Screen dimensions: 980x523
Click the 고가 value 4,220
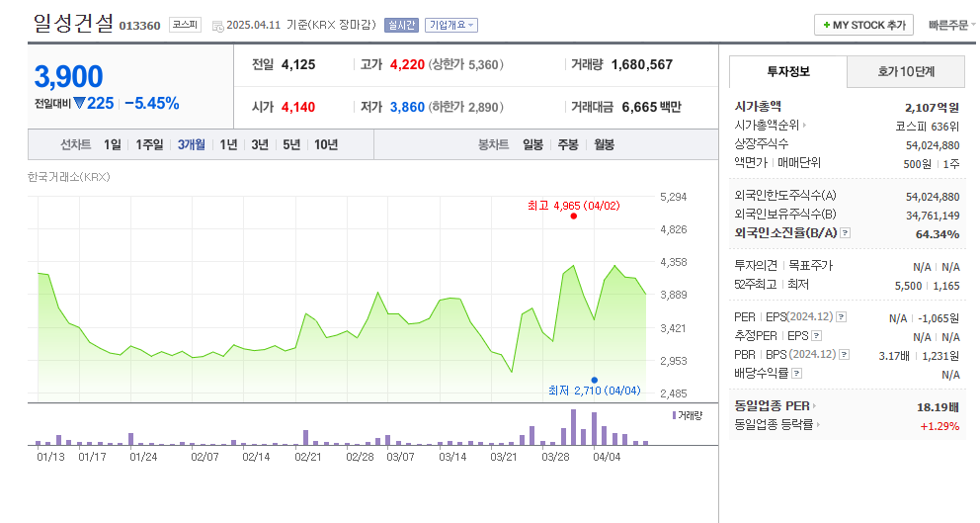407,64
